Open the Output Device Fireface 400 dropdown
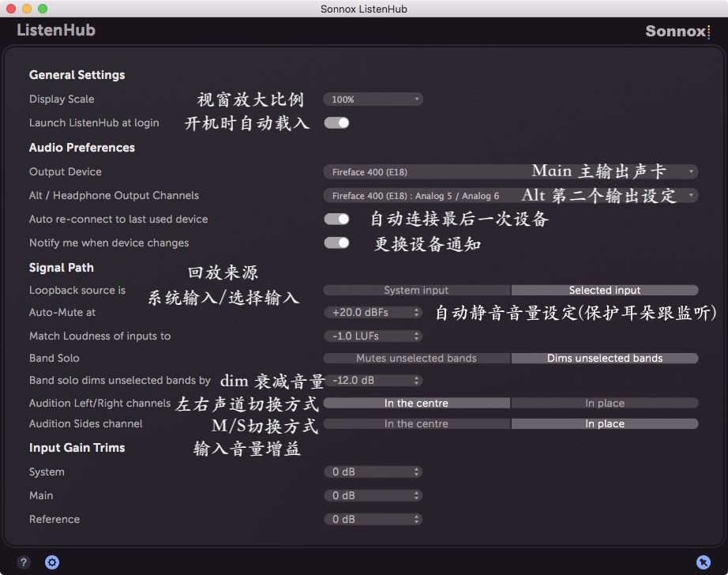Viewport: 728px width, 575px height. [511, 172]
